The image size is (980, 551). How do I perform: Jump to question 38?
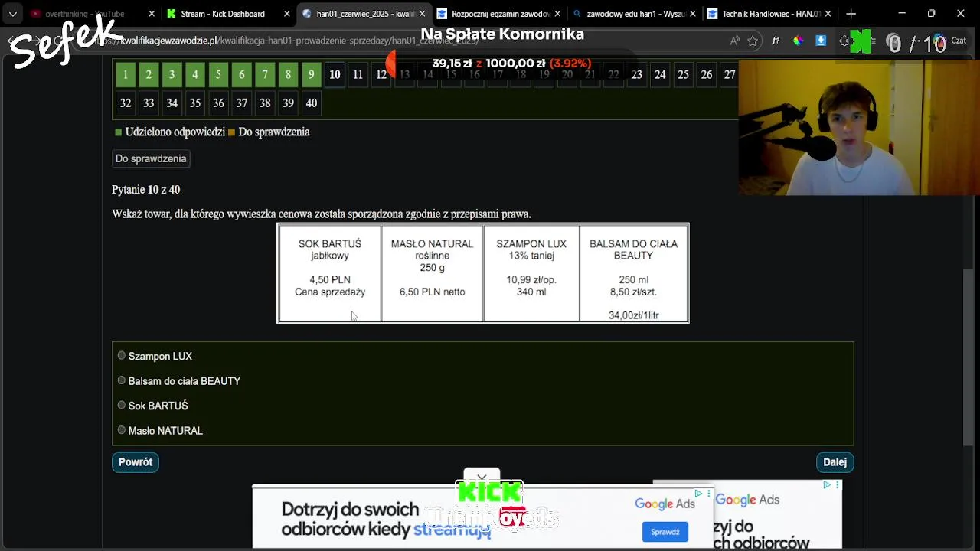(265, 103)
